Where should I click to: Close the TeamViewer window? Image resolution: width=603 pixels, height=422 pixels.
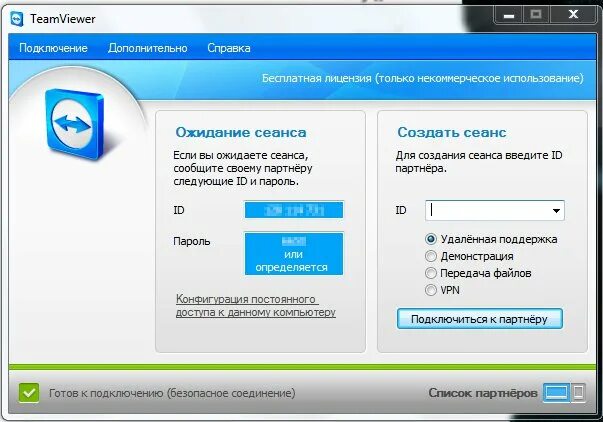tap(573, 15)
